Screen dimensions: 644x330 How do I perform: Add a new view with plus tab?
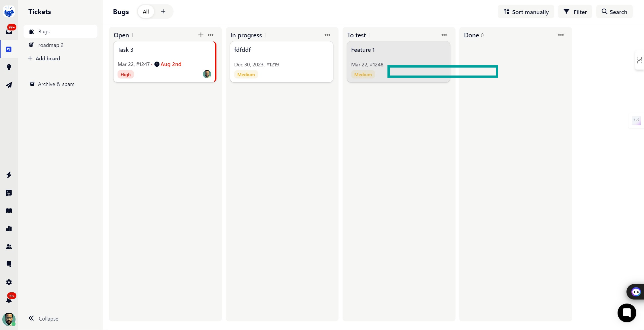click(x=163, y=11)
